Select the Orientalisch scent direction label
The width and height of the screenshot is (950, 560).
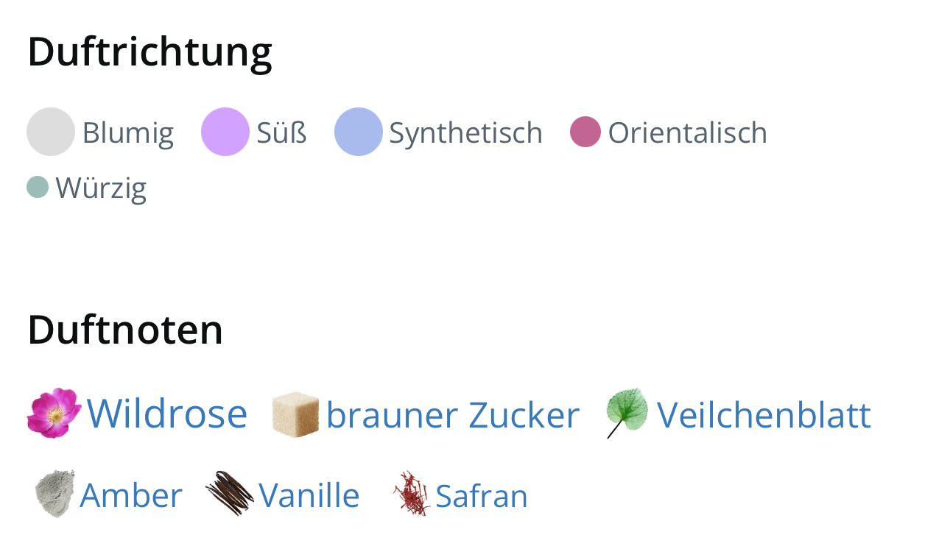[x=687, y=133]
